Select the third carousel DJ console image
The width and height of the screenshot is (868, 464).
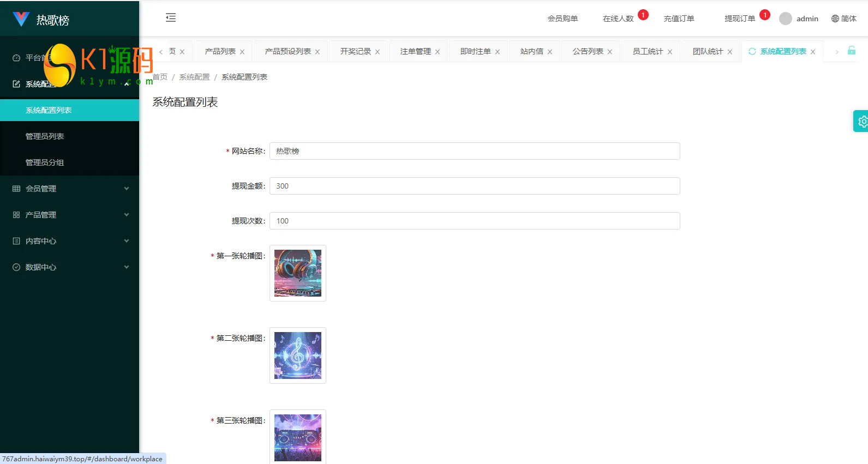click(x=298, y=437)
